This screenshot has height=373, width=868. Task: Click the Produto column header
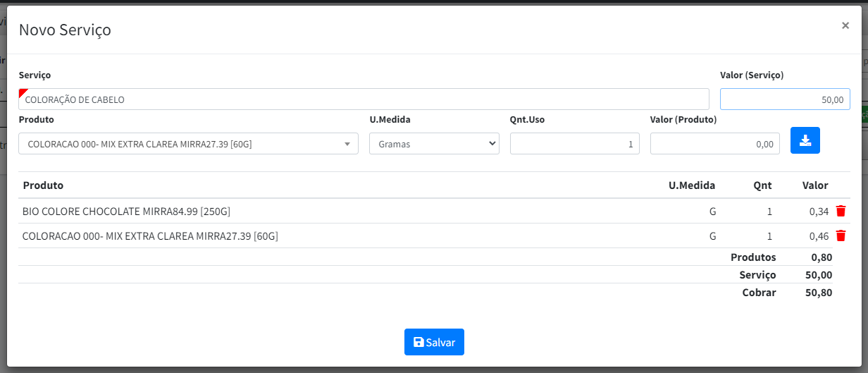pos(43,185)
